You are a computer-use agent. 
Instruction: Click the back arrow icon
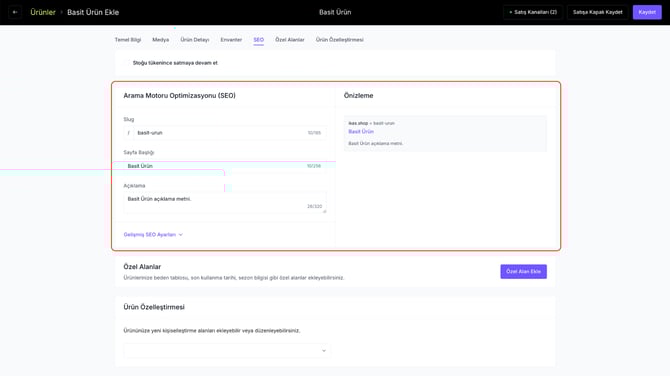[x=15, y=12]
